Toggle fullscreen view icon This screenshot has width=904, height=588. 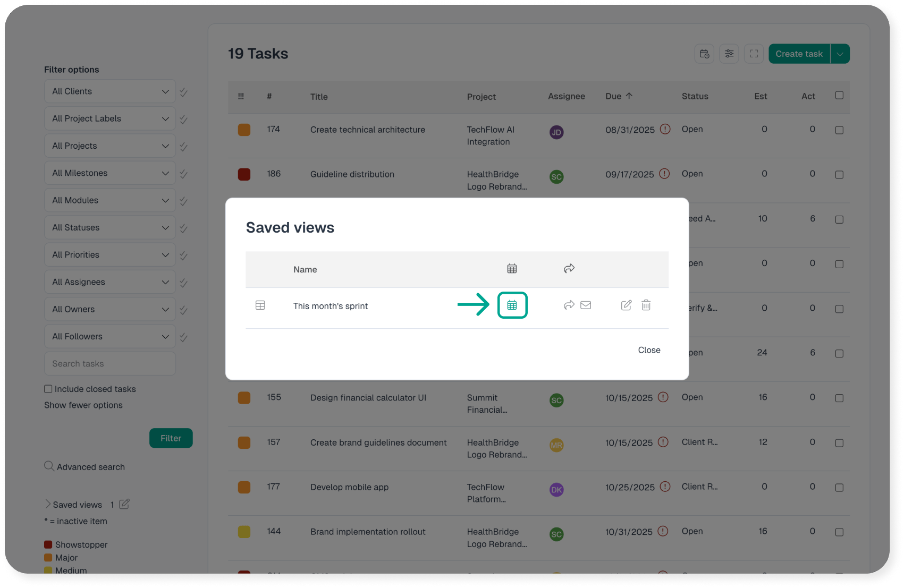tap(754, 54)
